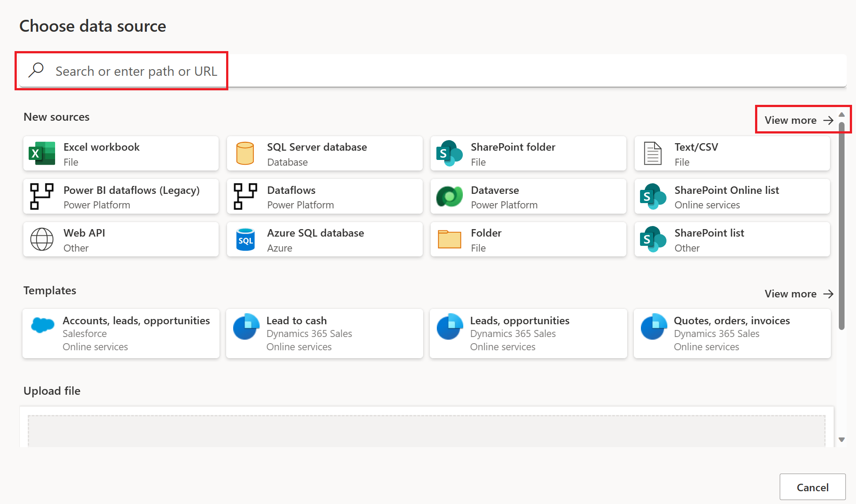Select the Lead to cash template

point(324,334)
